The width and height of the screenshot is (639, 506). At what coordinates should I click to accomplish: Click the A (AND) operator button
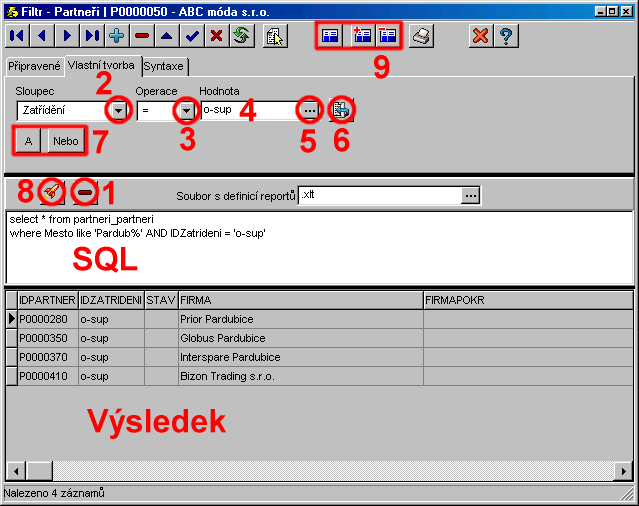29,141
